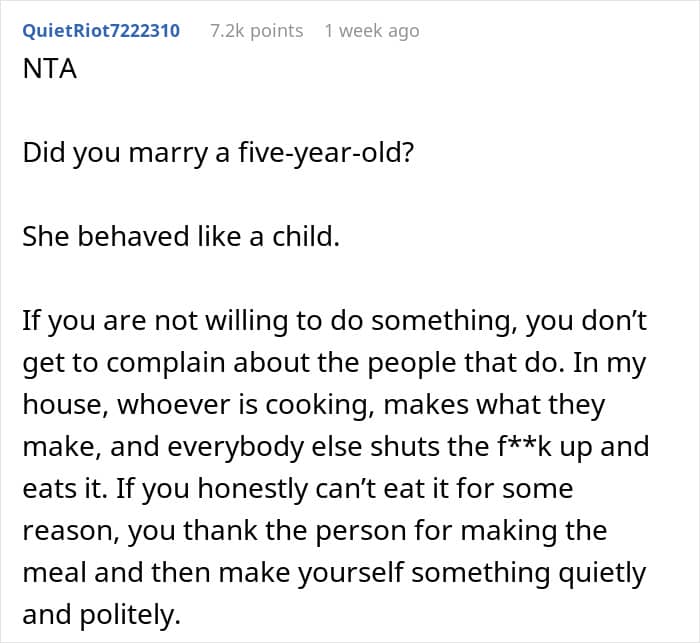Screen dimensions: 700x643
Task: Click the sentence "She behaved like a child."
Action: pos(181,236)
